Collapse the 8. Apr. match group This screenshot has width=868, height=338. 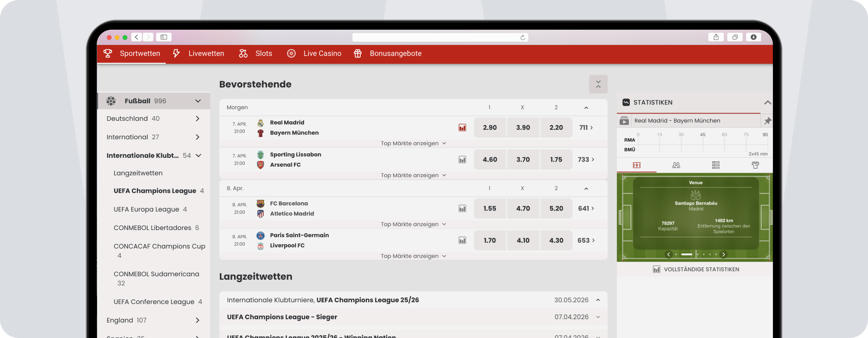(586, 189)
